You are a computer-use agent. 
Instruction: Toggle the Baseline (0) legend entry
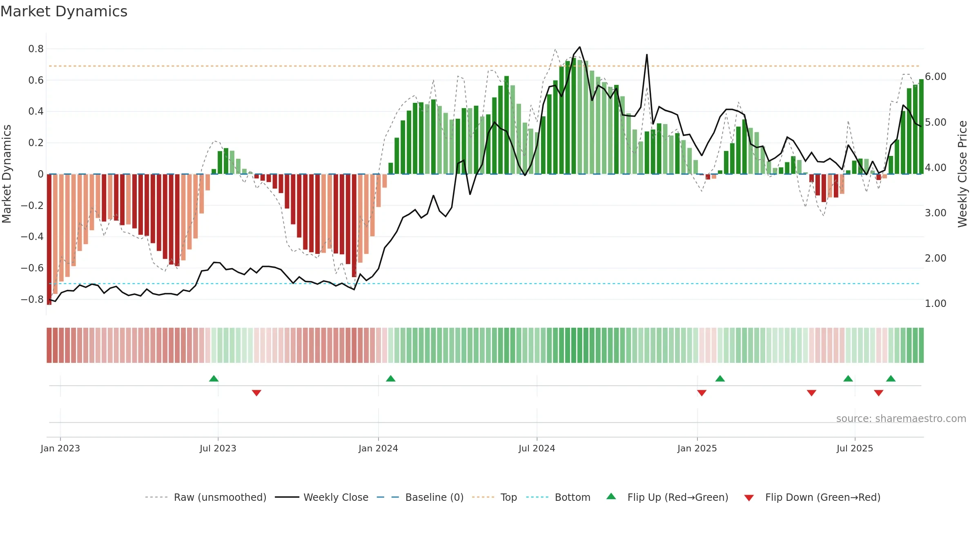(420, 497)
